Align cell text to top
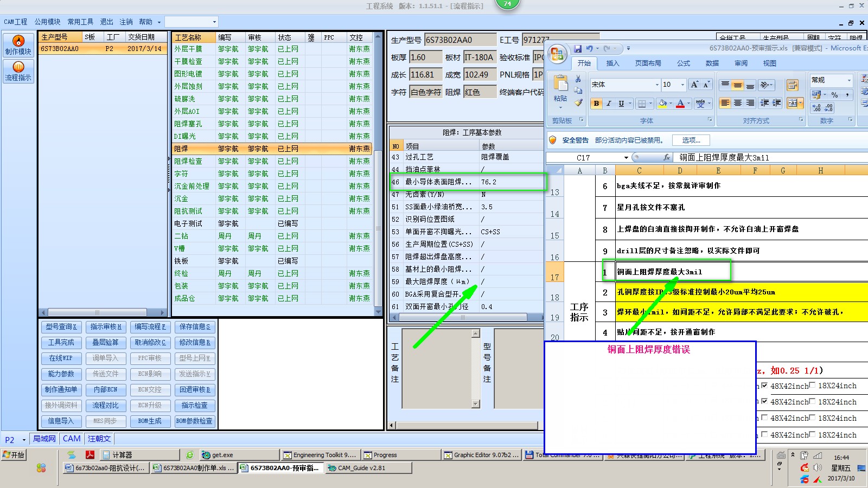The width and height of the screenshot is (868, 488). (725, 85)
